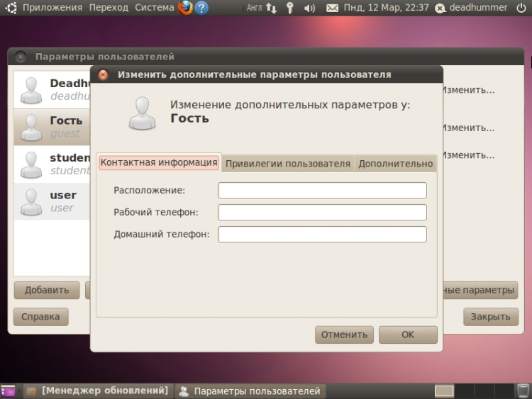Click the Домашний телефон text box
532x399 pixels.
pyautogui.click(x=322, y=235)
